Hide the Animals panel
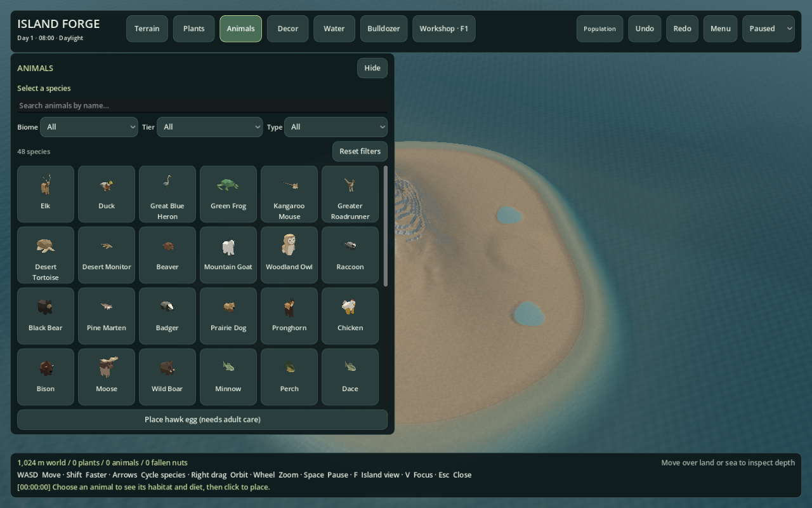This screenshot has width=812, height=508. click(372, 68)
